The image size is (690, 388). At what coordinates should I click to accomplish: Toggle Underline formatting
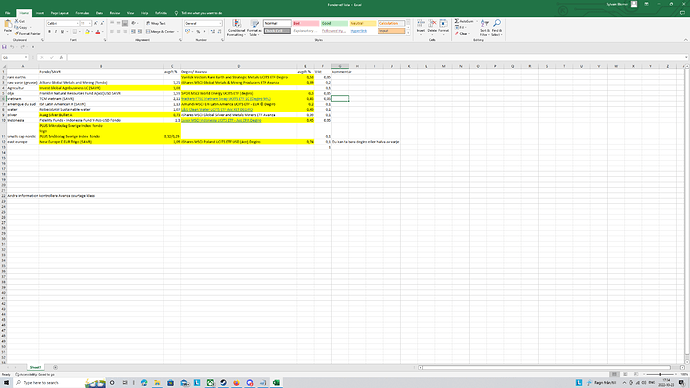tap(62, 32)
